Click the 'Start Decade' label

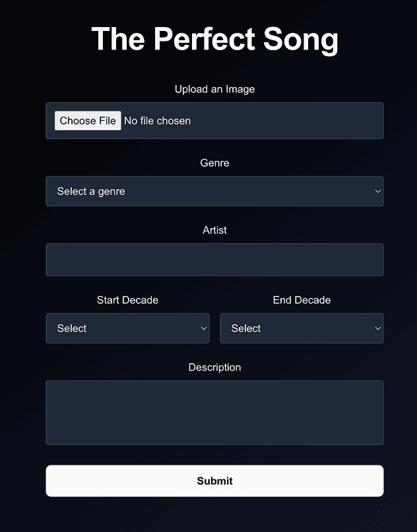(127, 300)
